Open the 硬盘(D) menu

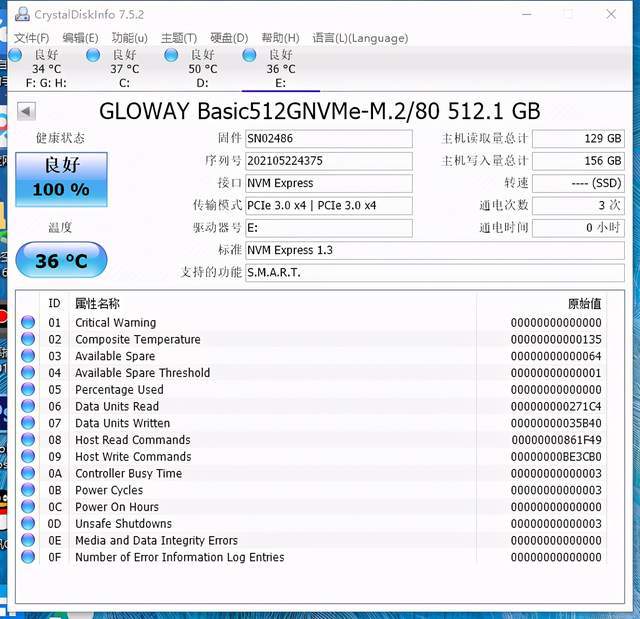click(229, 38)
